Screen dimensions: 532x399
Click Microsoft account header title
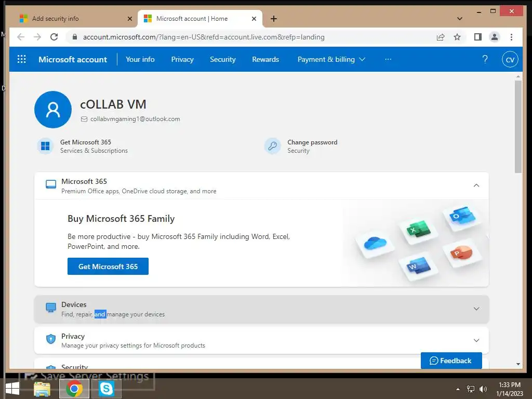tap(73, 59)
